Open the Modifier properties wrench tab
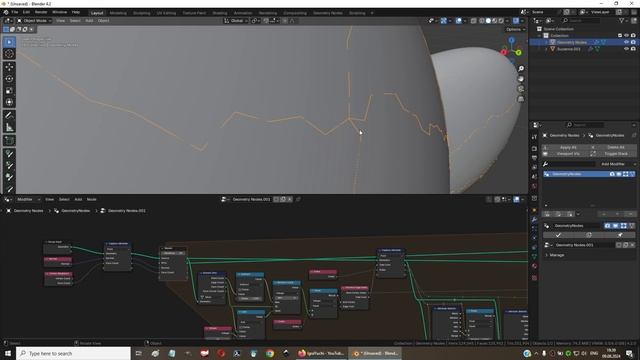 coord(534,220)
